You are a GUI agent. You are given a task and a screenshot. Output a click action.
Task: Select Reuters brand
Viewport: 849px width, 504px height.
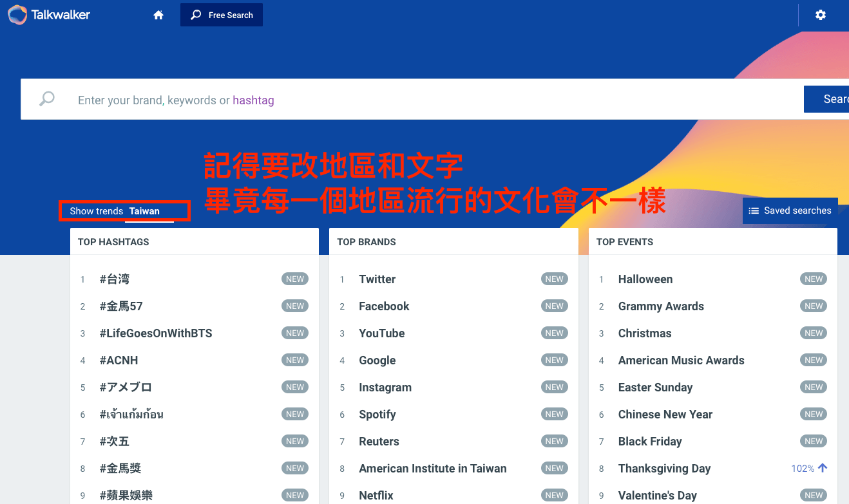[x=379, y=442]
